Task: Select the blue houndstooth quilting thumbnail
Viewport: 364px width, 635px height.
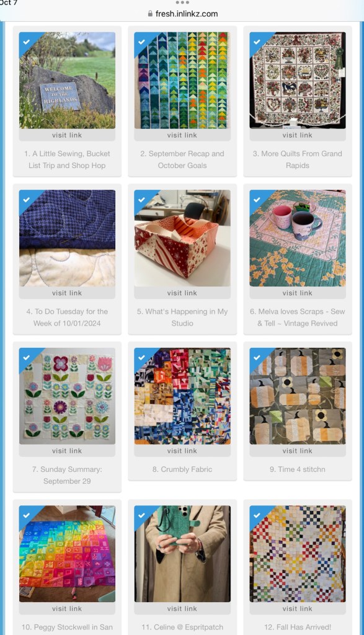Action: click(67, 238)
